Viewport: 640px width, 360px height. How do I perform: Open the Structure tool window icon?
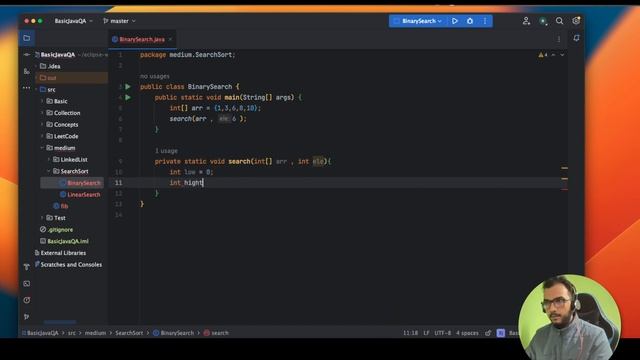click(x=27, y=71)
